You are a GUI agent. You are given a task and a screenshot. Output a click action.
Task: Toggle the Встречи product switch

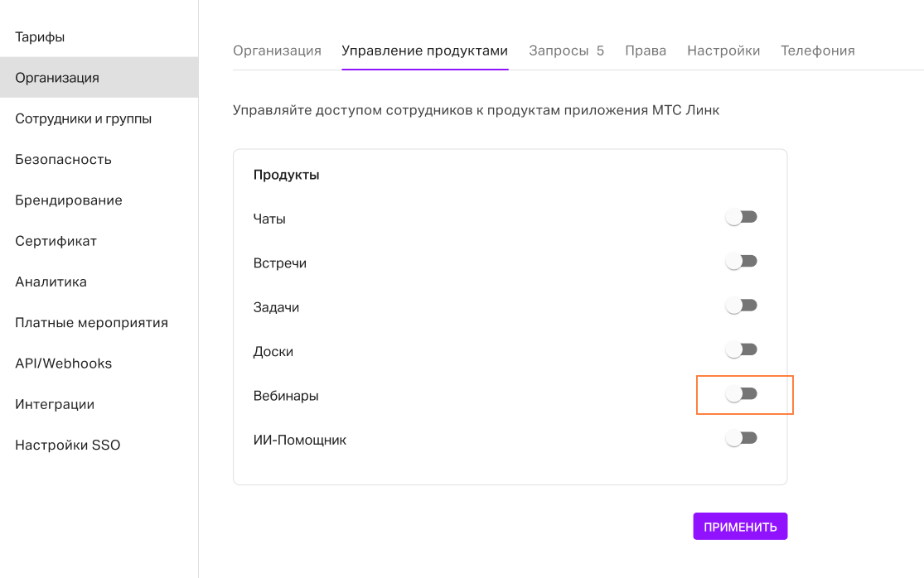click(742, 262)
